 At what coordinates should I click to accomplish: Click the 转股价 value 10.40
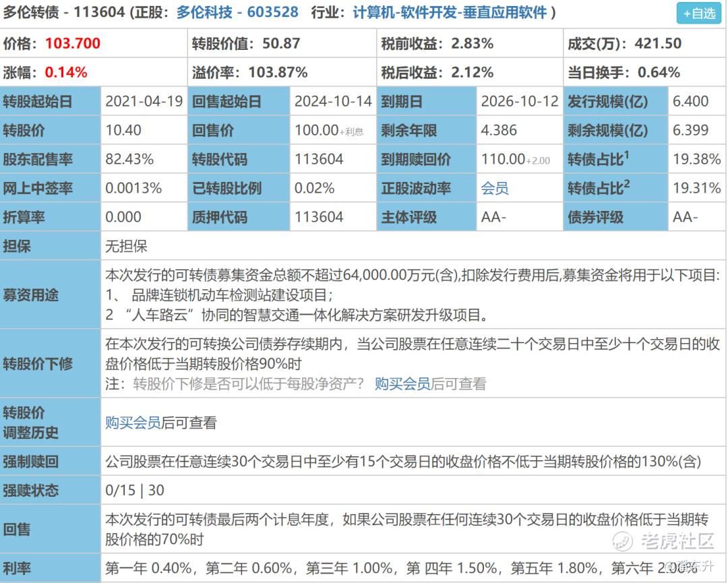[x=123, y=130]
